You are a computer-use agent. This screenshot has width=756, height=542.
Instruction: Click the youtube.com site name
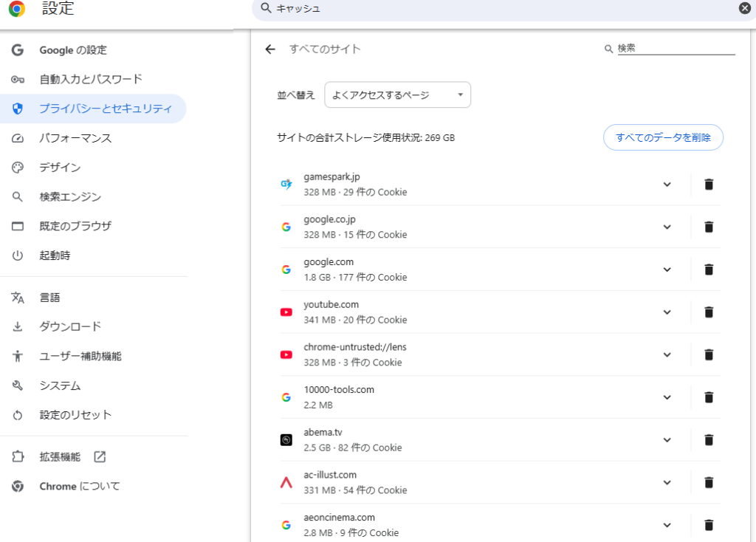point(331,304)
